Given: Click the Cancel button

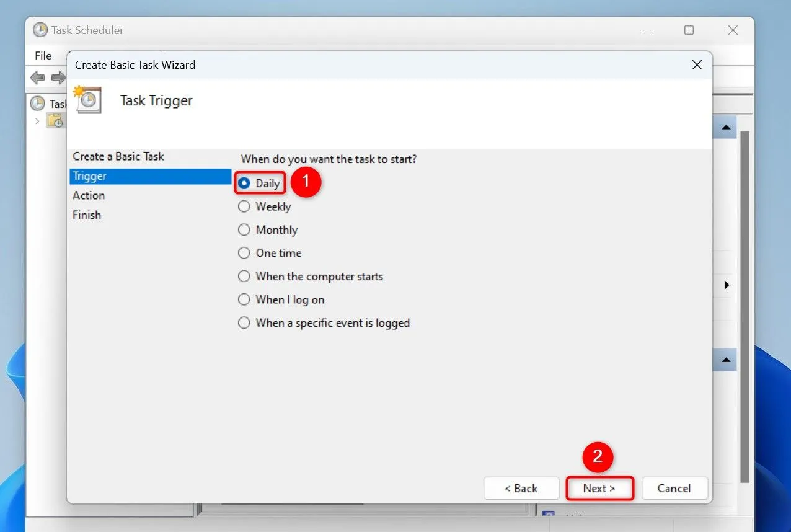Looking at the screenshot, I should pyautogui.click(x=674, y=488).
